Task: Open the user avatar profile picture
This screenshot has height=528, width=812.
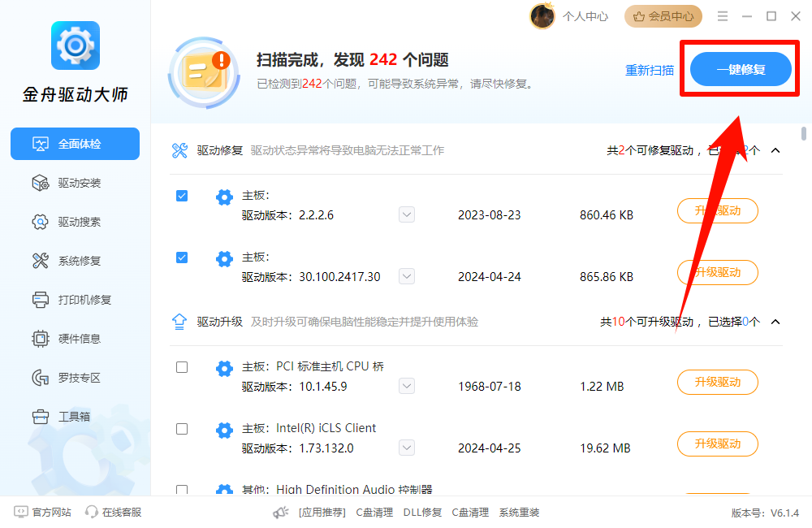Action: coord(542,16)
